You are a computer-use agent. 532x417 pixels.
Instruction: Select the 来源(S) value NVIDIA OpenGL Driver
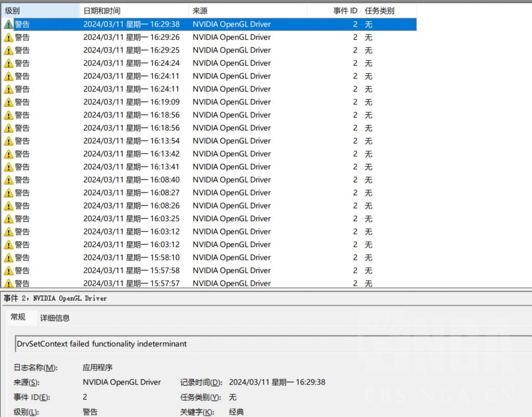122,382
